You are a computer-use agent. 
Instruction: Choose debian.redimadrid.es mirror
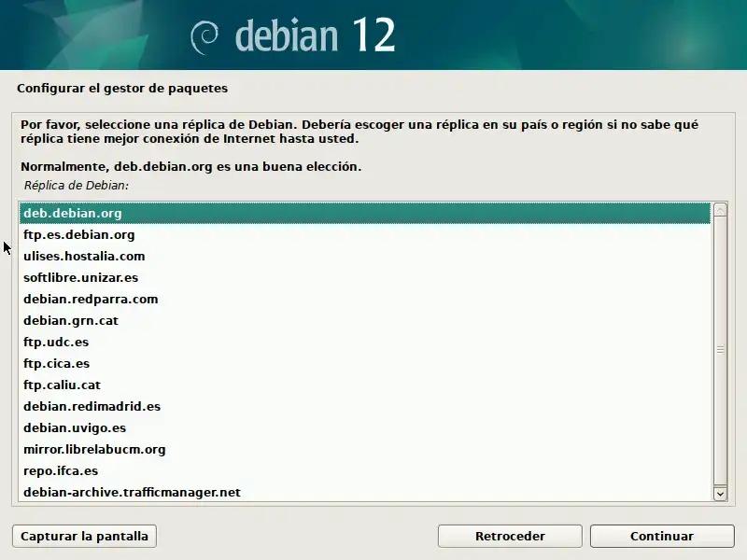365,406
